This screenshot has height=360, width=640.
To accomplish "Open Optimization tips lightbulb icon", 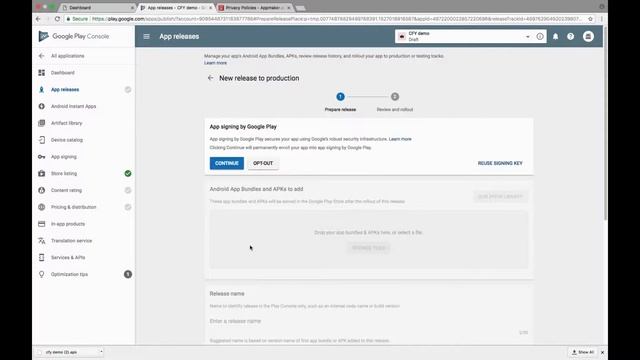I will [42, 274].
